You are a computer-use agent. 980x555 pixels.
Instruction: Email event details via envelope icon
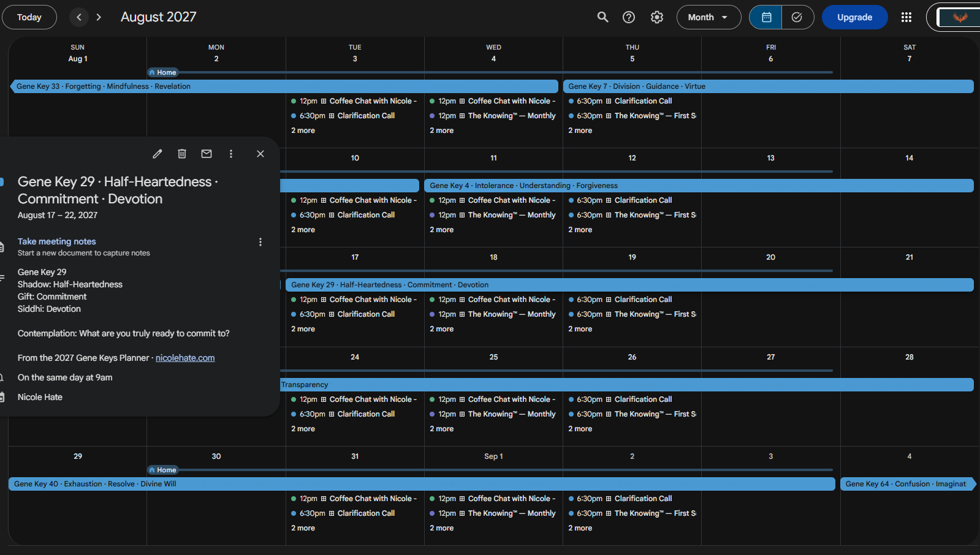click(x=207, y=154)
